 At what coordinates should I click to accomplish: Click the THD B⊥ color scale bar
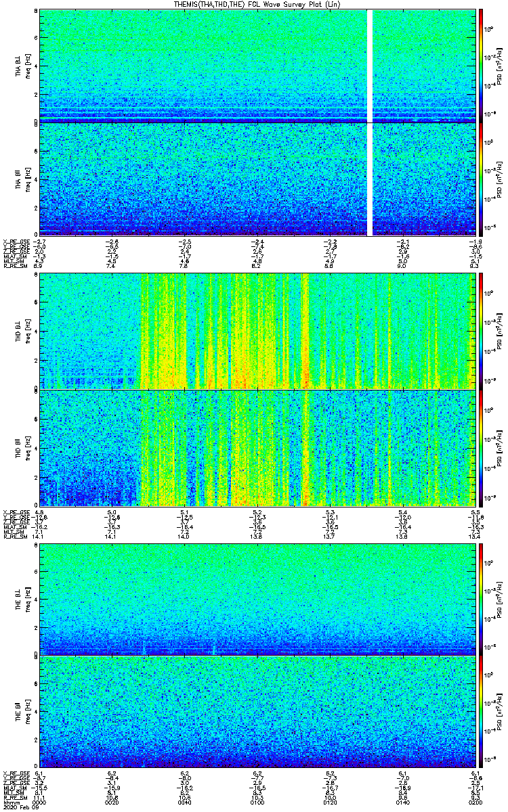click(481, 330)
